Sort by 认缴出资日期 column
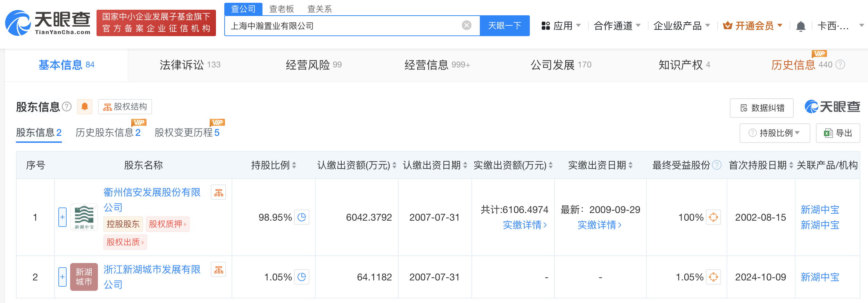 pos(465,165)
